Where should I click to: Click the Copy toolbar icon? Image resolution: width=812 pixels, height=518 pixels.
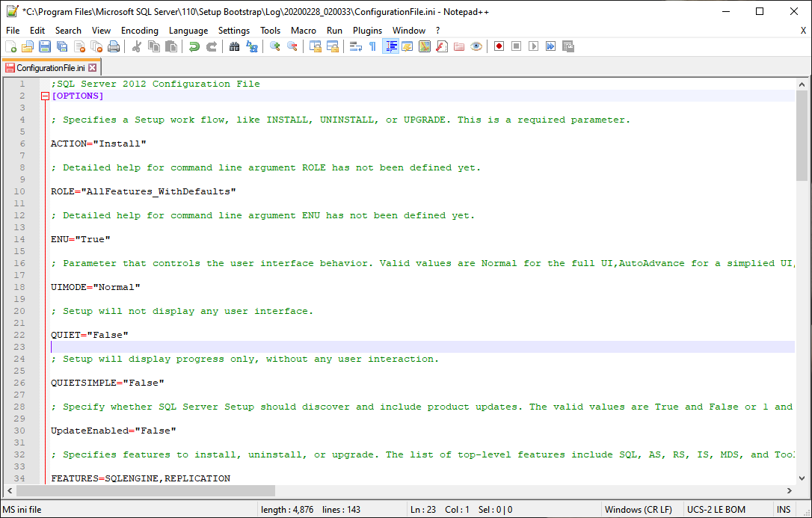click(x=154, y=46)
